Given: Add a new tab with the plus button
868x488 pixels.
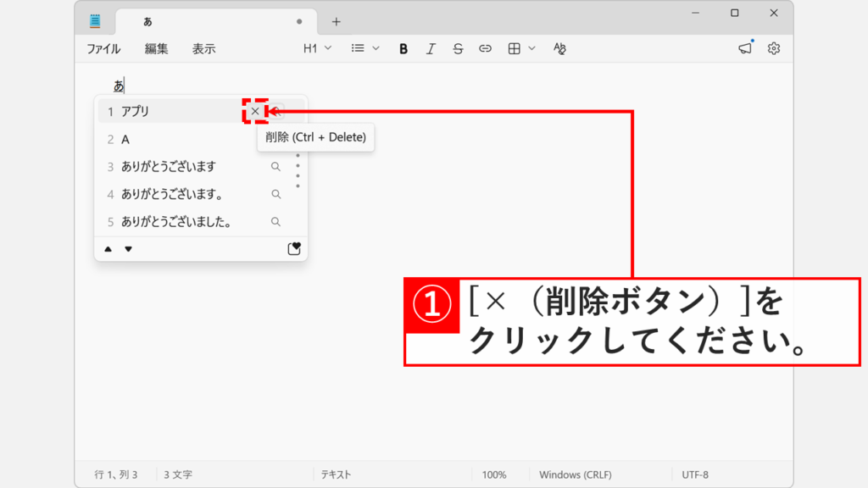Looking at the screenshot, I should (336, 21).
